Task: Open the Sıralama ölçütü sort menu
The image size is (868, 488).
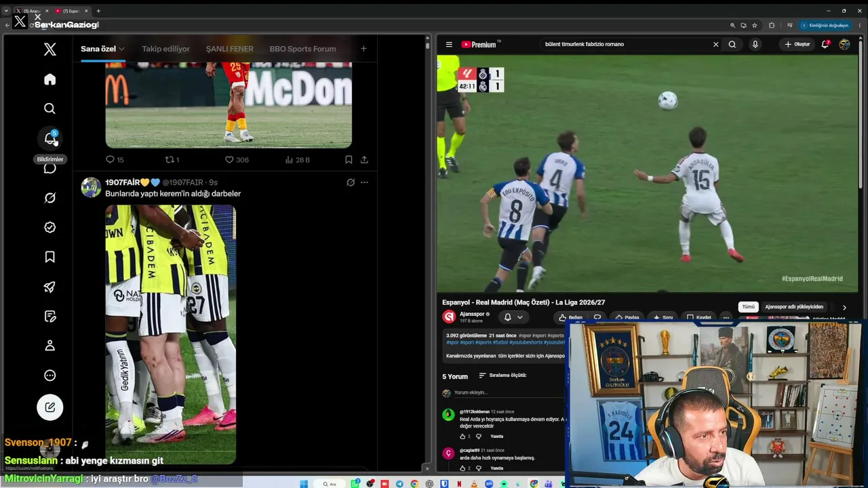Action: coord(502,375)
